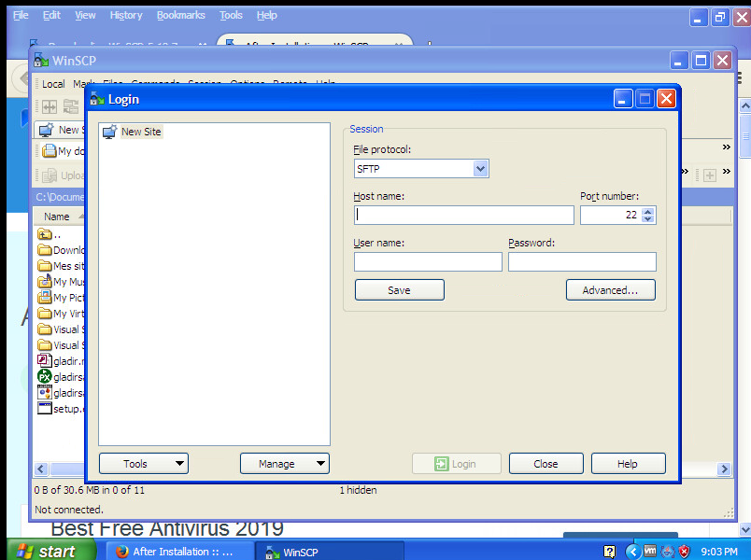The width and height of the screenshot is (751, 560).
Task: Select the My Virtual Machines folder
Action: 61,314
